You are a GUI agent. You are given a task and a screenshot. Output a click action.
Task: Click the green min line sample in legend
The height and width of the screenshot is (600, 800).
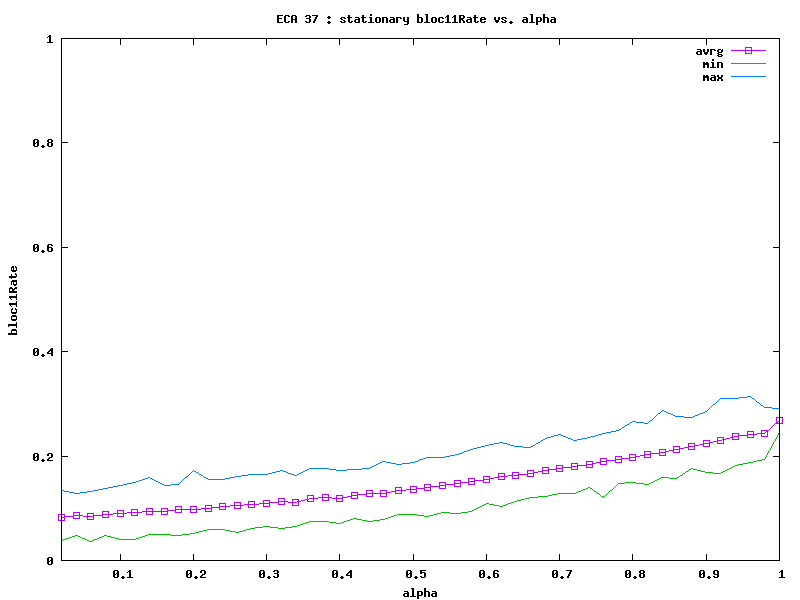[748, 63]
